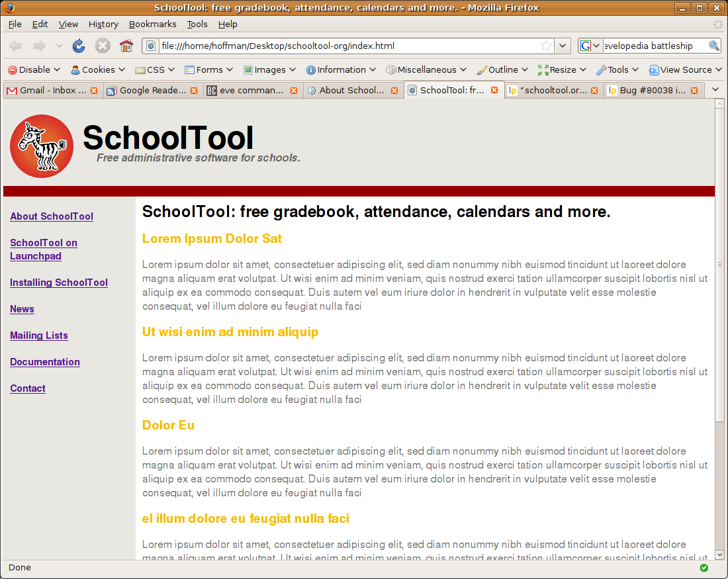The image size is (728, 579).
Task: Open the list all tabs dropdown
Action: pyautogui.click(x=715, y=90)
